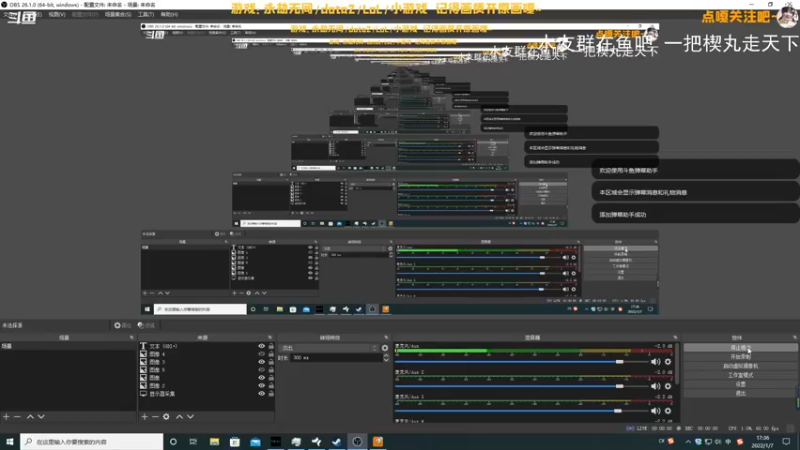
Task: Open the 场景集合(S) menu
Action: click(x=118, y=14)
